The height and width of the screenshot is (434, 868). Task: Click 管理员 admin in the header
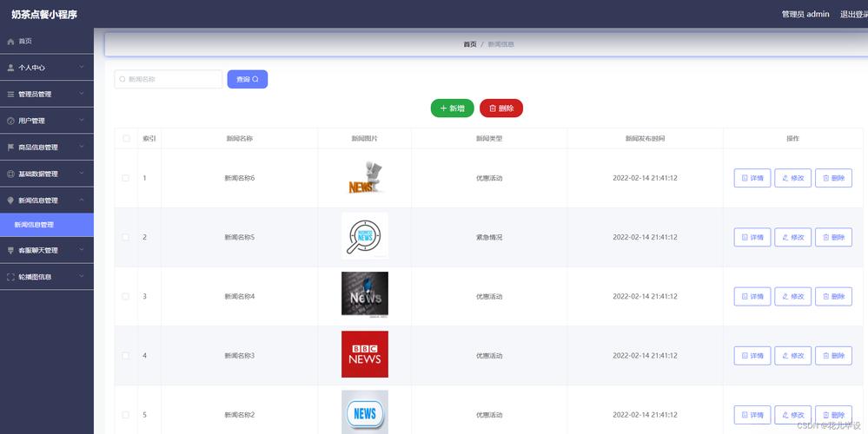[805, 15]
